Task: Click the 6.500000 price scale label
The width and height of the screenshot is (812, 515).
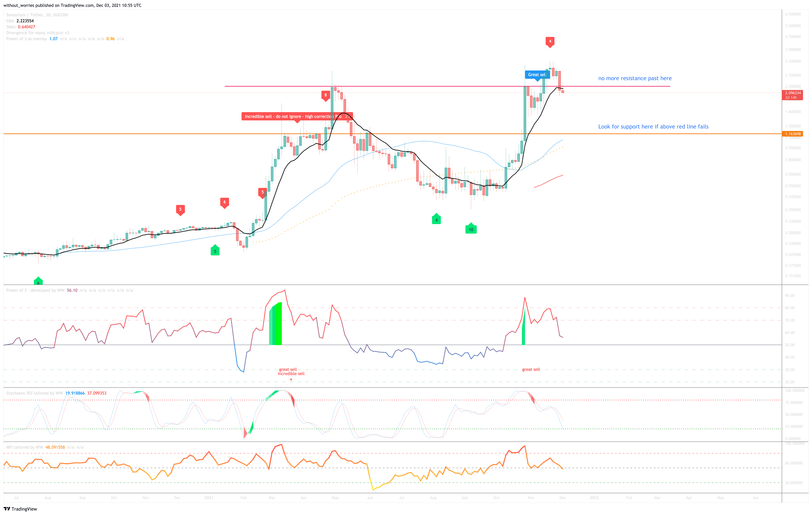Action: tap(793, 14)
